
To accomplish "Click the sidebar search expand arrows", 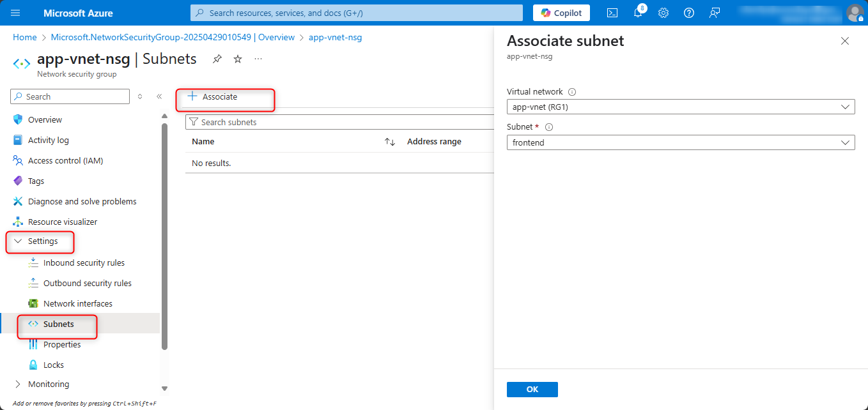I will tap(141, 96).
